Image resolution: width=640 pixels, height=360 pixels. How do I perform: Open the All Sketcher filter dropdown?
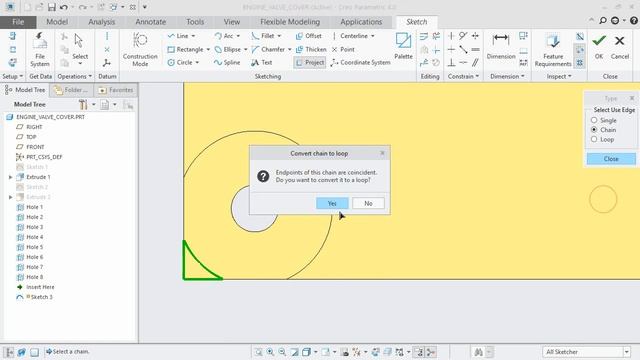tap(627, 351)
